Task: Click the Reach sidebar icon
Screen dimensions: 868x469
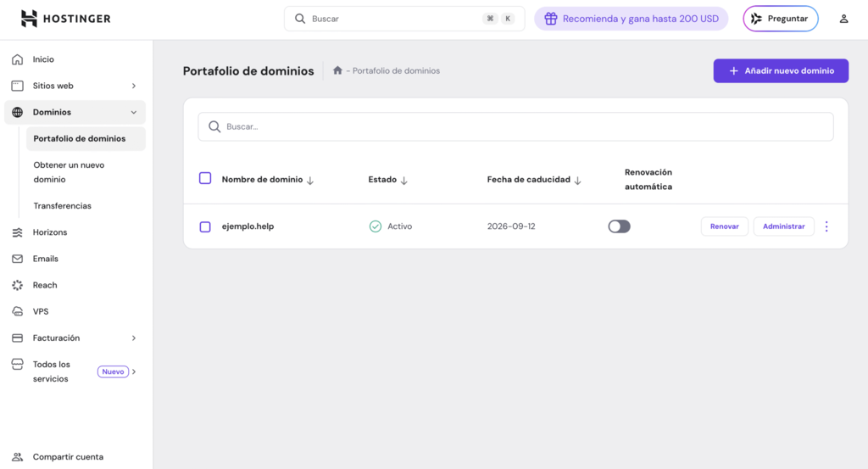Action: coord(18,285)
